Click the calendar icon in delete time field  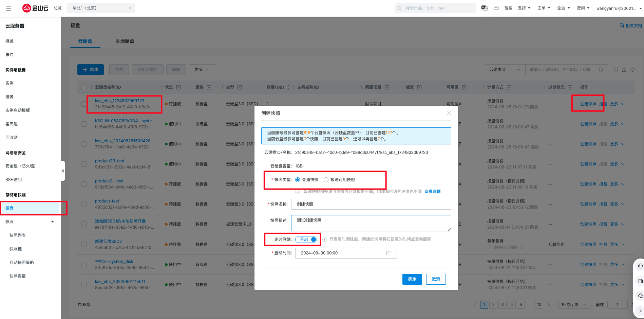click(389, 253)
